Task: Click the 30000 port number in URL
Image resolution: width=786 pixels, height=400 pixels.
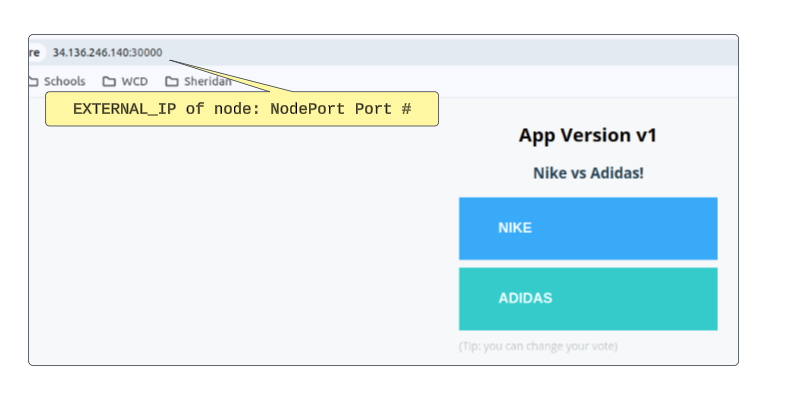Action: [x=147, y=52]
